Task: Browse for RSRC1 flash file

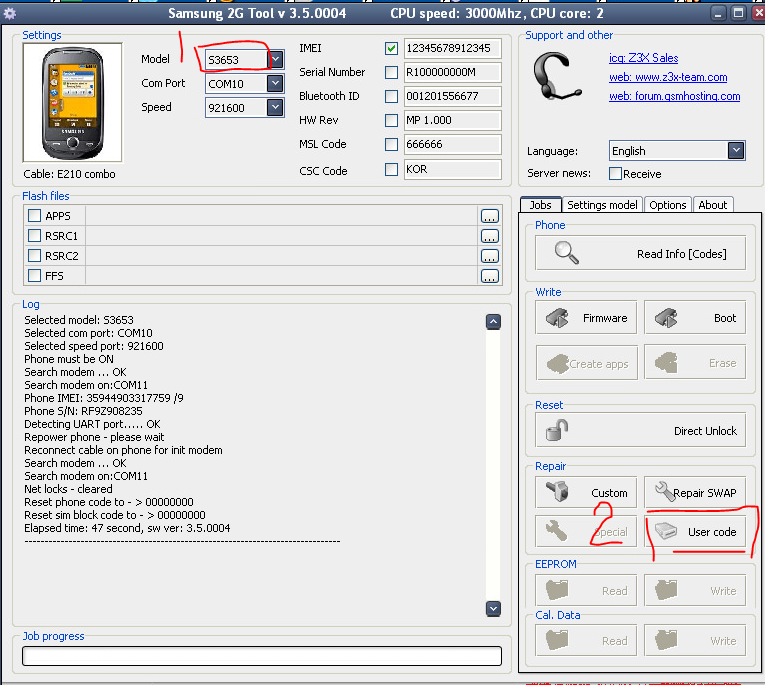Action: coord(489,236)
